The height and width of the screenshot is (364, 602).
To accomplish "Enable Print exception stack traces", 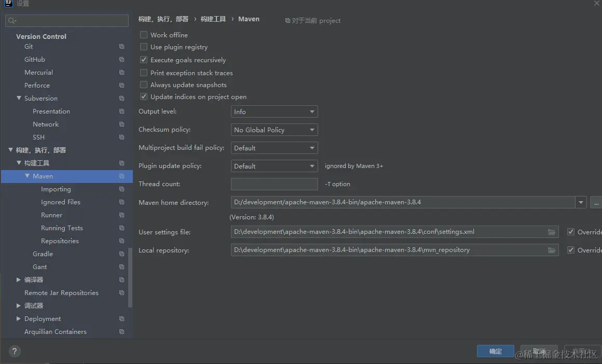I will pyautogui.click(x=144, y=73).
